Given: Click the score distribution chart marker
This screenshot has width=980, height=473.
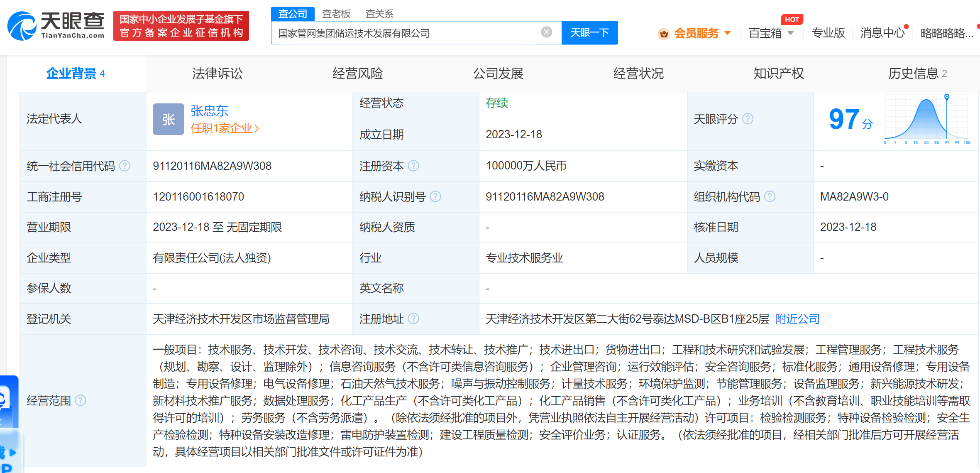Looking at the screenshot, I should (x=947, y=97).
